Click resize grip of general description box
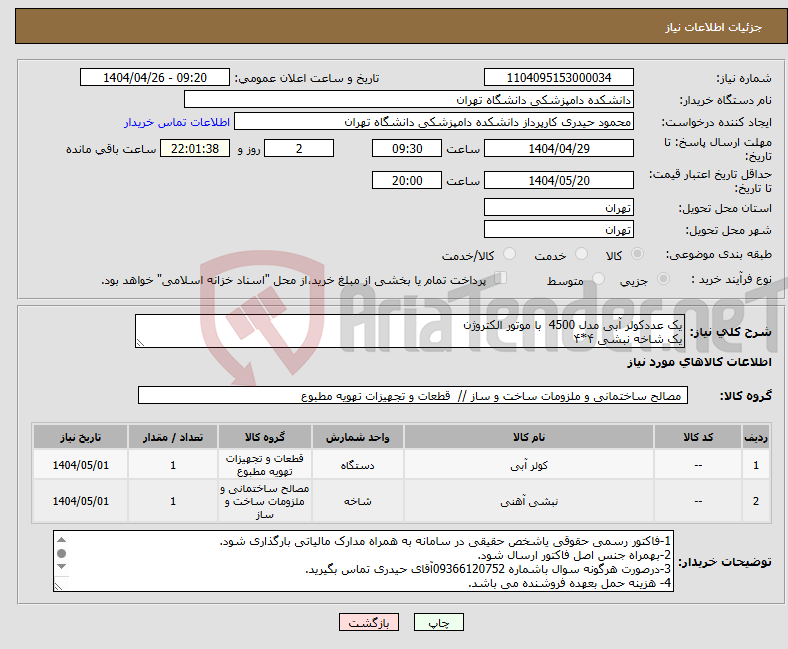Screen dimensions: 788x649 coord(140,342)
